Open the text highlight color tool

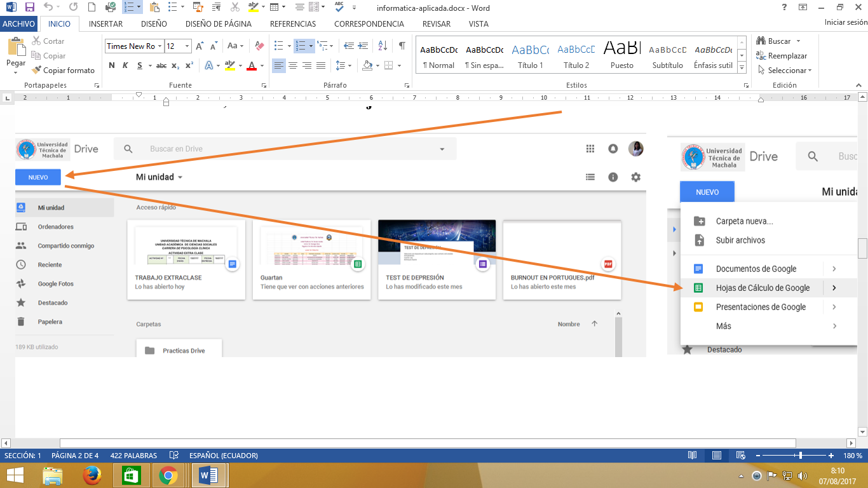click(230, 65)
